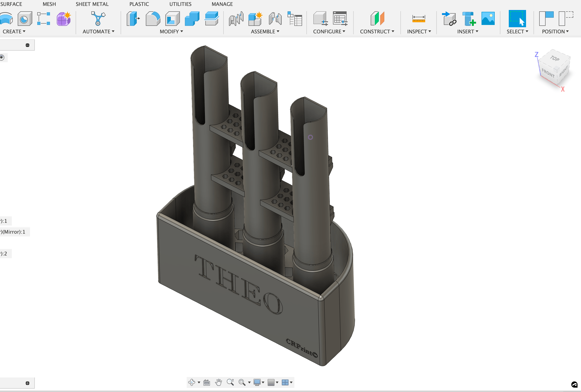This screenshot has width=581, height=392.
Task: Click the FRONT face of ViewCube
Action: click(548, 73)
